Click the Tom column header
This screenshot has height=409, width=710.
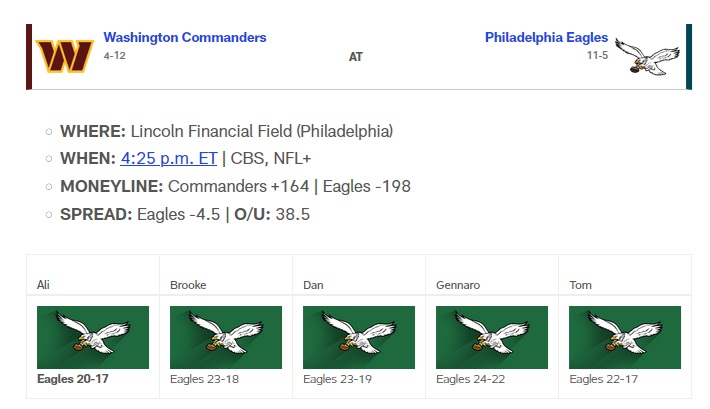coord(580,285)
